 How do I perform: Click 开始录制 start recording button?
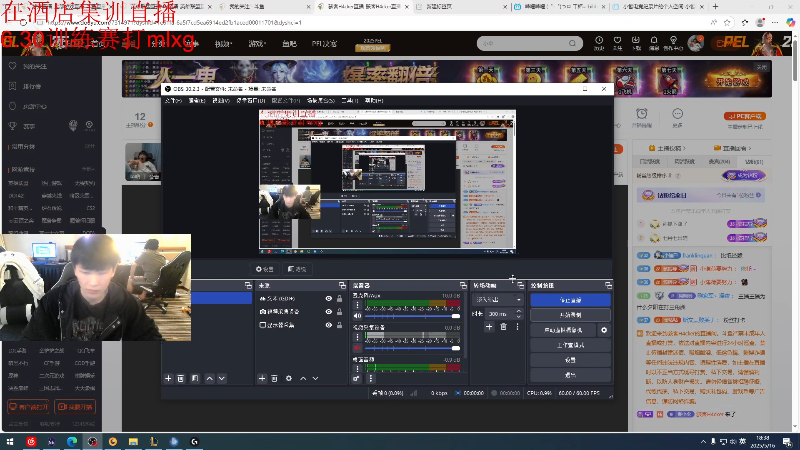pos(570,315)
